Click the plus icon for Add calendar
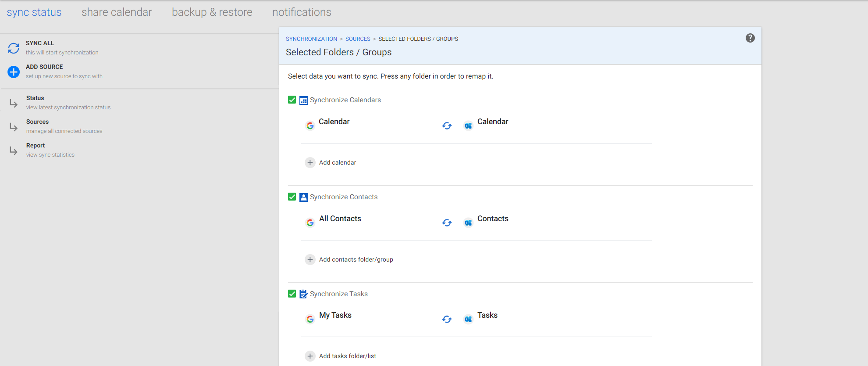 (x=310, y=163)
